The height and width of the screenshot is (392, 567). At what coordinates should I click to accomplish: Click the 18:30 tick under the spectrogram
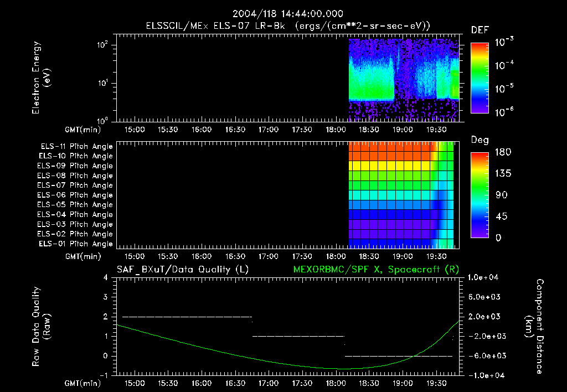click(369, 130)
